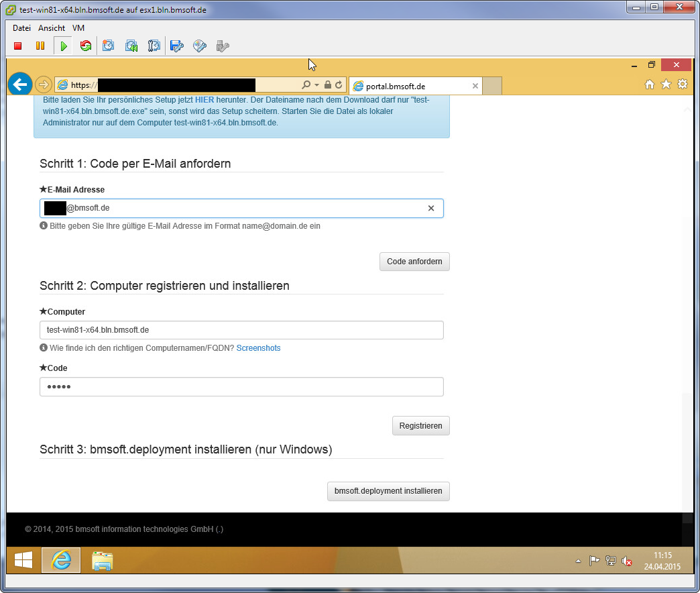Viewport: 700px width, 593px height.
Task: Click the Internet Explorer taskbar icon
Action: coord(61,560)
